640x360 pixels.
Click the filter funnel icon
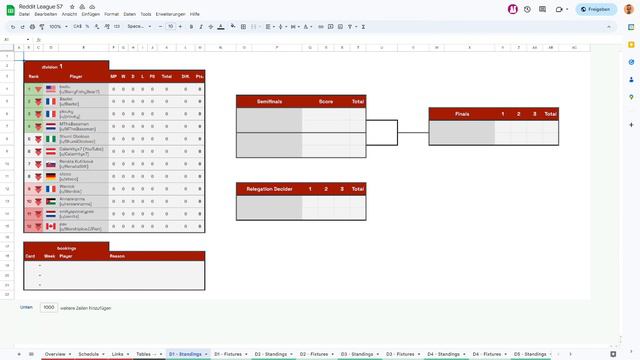click(350, 27)
